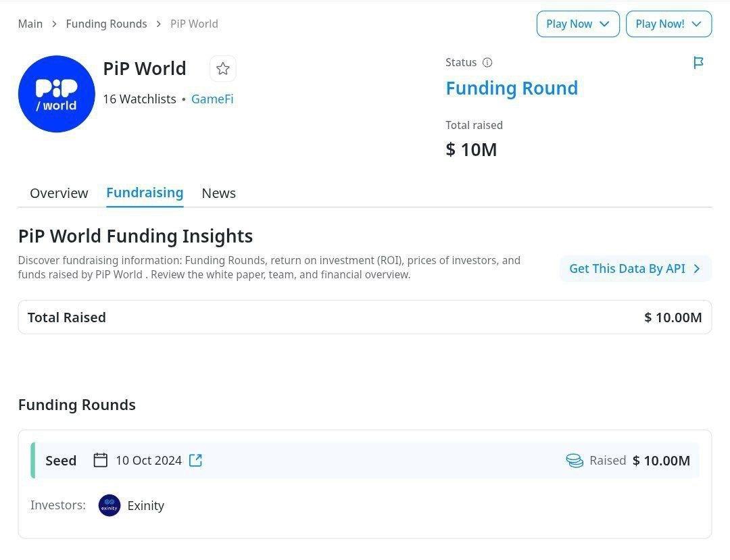Expand the first Play Now dropdown

(x=578, y=24)
